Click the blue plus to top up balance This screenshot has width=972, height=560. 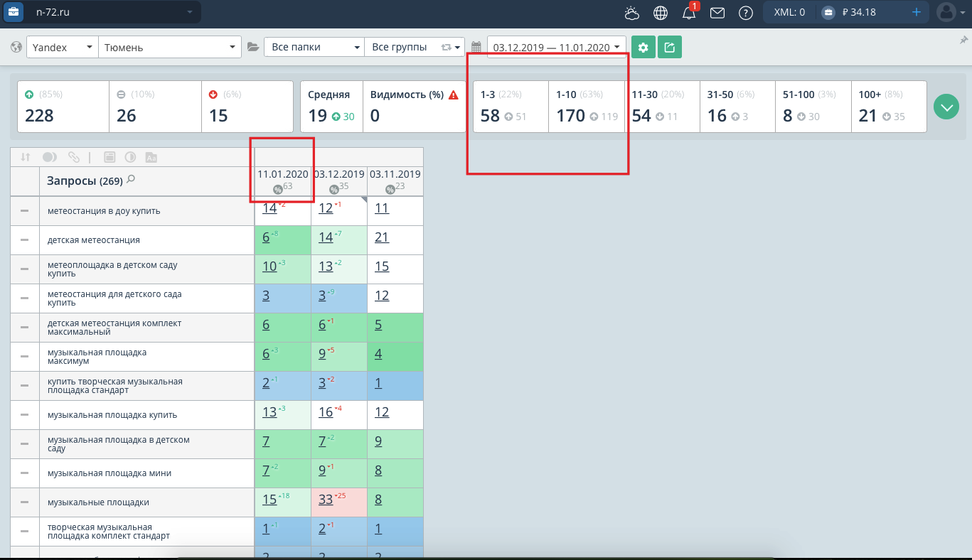(x=917, y=12)
